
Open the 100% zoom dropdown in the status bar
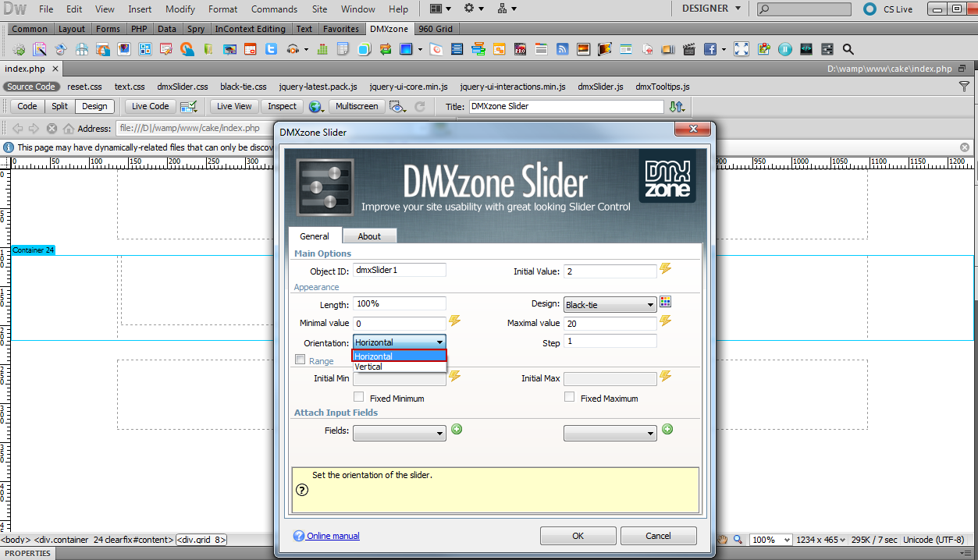[771, 540]
